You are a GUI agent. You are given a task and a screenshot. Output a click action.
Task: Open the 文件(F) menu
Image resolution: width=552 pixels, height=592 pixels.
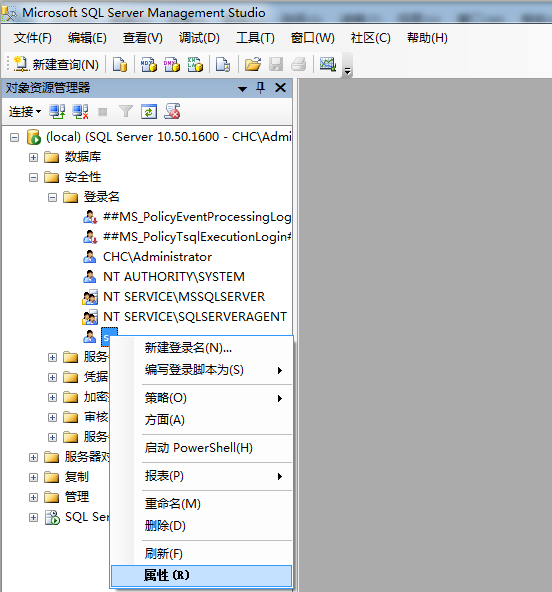pos(32,38)
